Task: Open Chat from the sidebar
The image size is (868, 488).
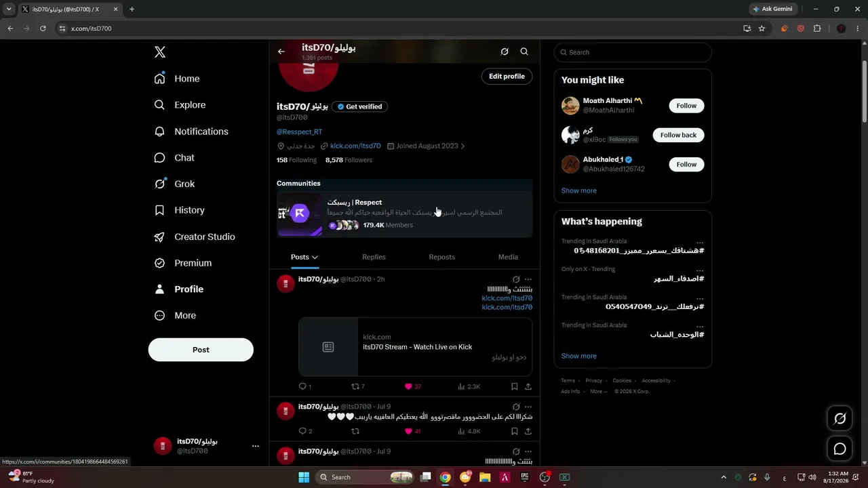Action: point(174,158)
